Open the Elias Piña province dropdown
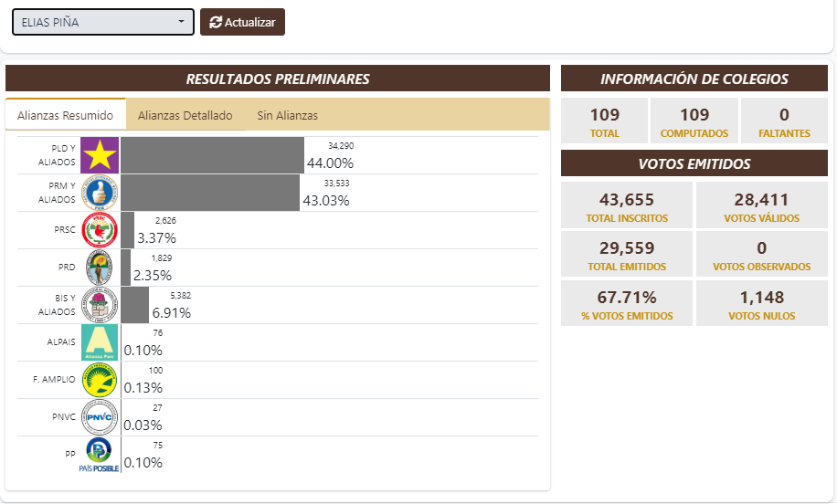The width and height of the screenshot is (837, 504). coord(103,22)
